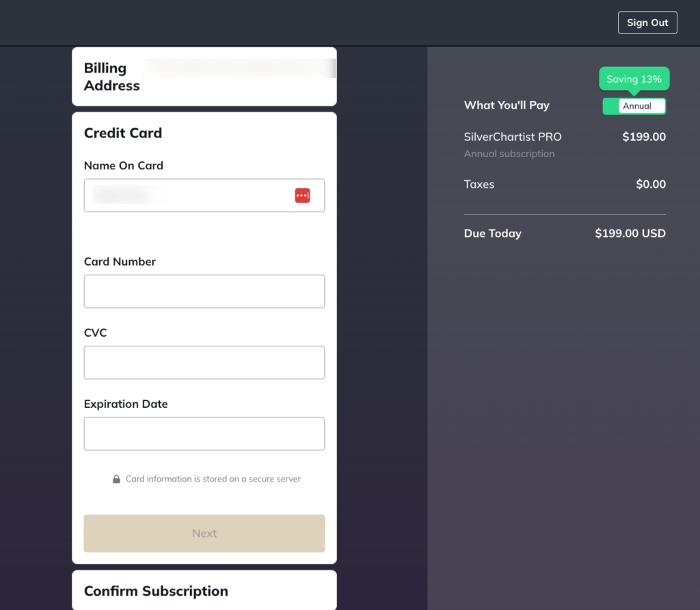
Task: Expand the Billing Address section
Action: click(x=204, y=77)
